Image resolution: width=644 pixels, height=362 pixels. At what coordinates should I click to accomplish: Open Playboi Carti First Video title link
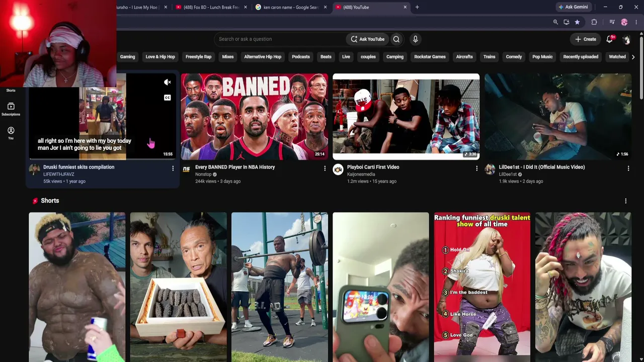(373, 167)
